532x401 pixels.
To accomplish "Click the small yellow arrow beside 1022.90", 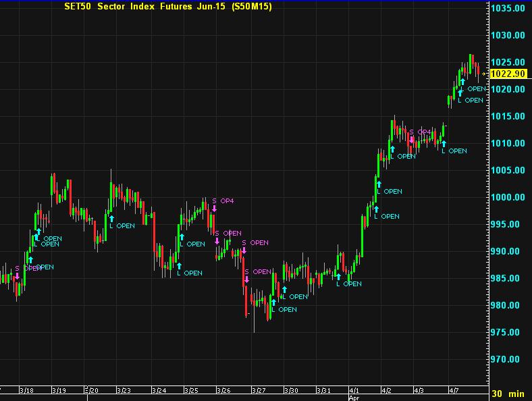I will point(488,74).
